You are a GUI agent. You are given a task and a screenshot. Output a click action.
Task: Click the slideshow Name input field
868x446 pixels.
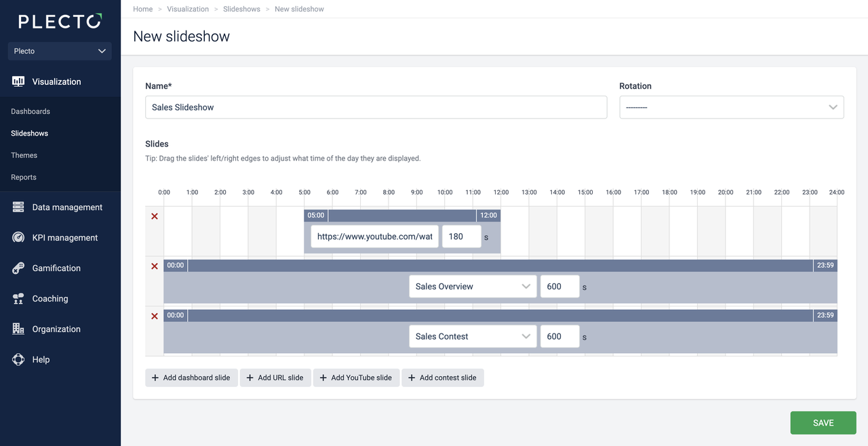tap(376, 107)
